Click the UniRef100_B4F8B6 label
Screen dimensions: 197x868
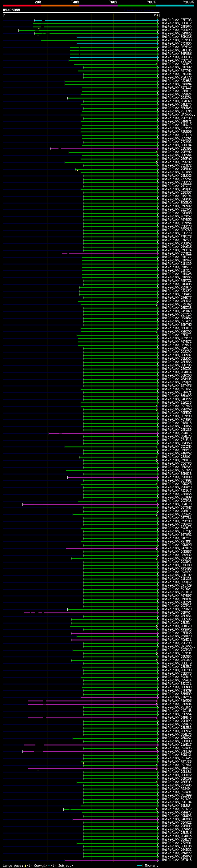tap(176, 54)
